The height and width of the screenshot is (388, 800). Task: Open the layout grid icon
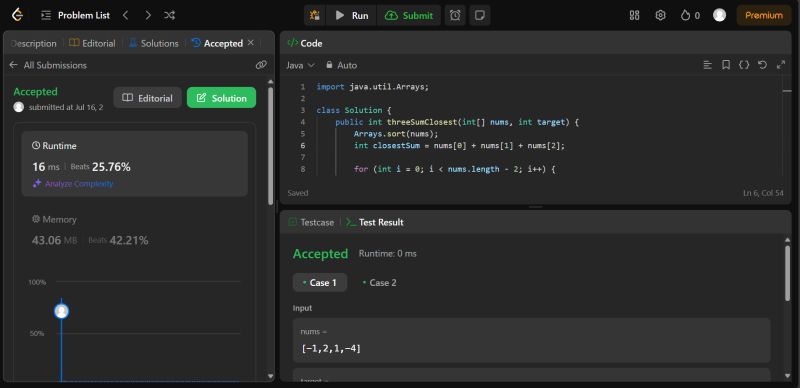634,15
